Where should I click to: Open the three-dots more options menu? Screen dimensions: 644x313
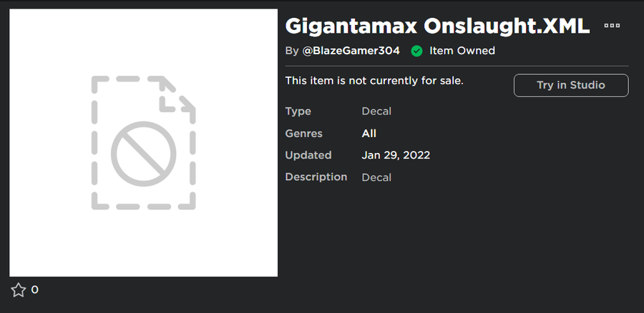tap(612, 25)
